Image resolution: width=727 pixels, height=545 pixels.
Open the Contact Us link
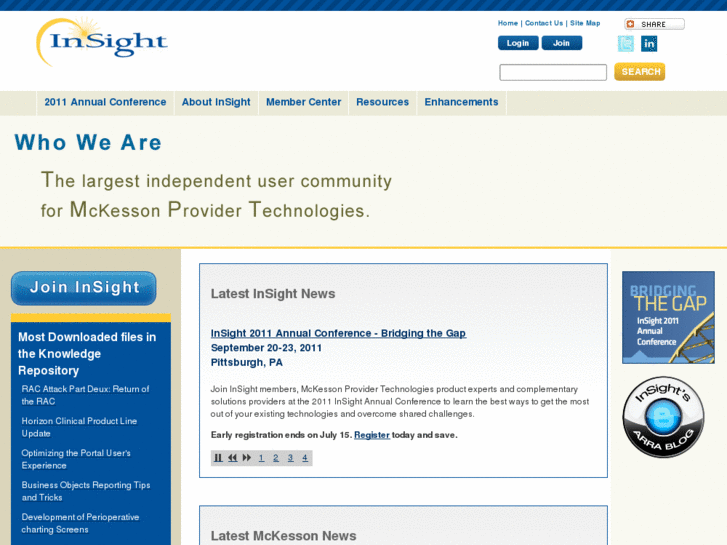[x=544, y=23]
